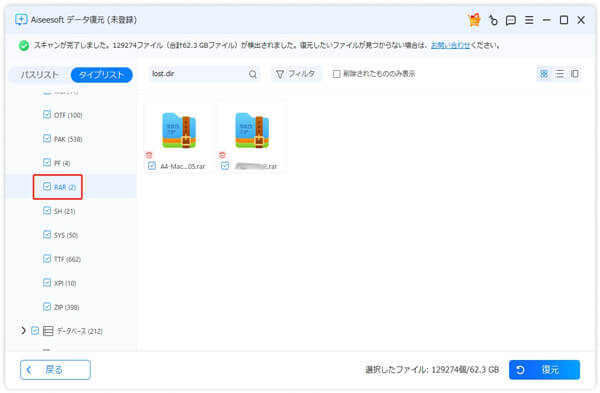Select the TTF (662) label
This screenshot has width=600, height=393.
coord(67,259)
